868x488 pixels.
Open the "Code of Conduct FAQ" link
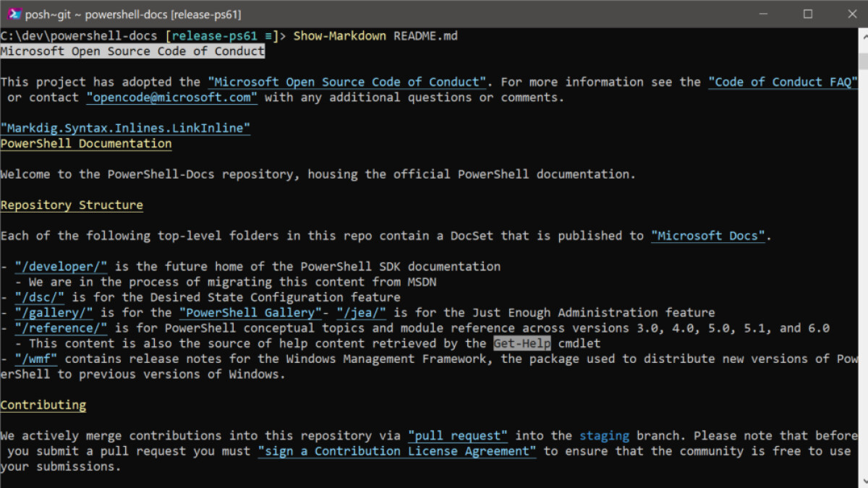[783, 82]
